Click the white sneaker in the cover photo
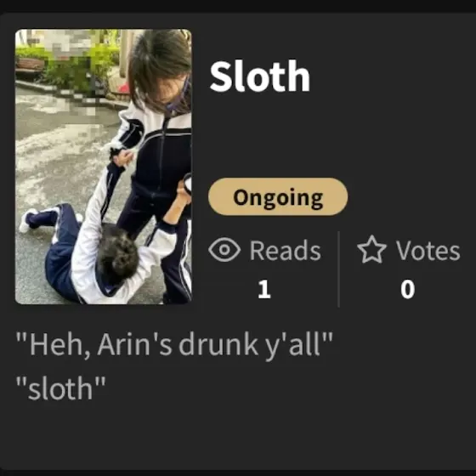This screenshot has width=476, height=476. coord(27,221)
